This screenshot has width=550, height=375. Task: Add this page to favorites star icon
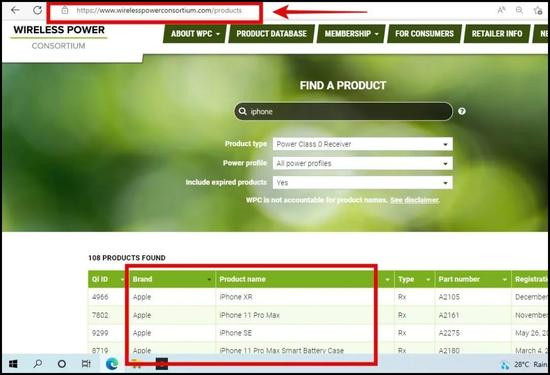[538, 11]
